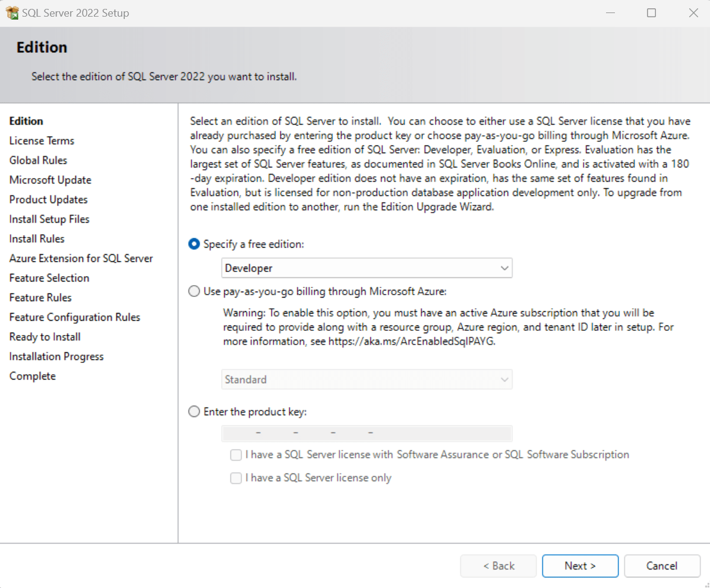Click the SQL Server Setup title bar icon
Viewport: 710px width, 588px height.
point(12,12)
